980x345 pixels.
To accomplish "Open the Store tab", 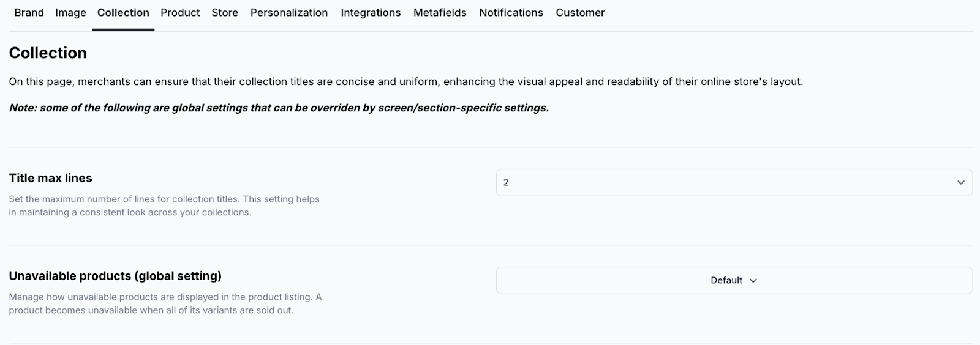I will [225, 13].
